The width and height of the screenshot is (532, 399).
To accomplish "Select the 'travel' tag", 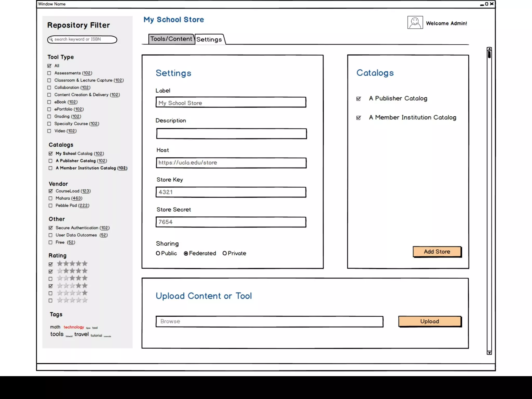I will pyautogui.click(x=81, y=334).
